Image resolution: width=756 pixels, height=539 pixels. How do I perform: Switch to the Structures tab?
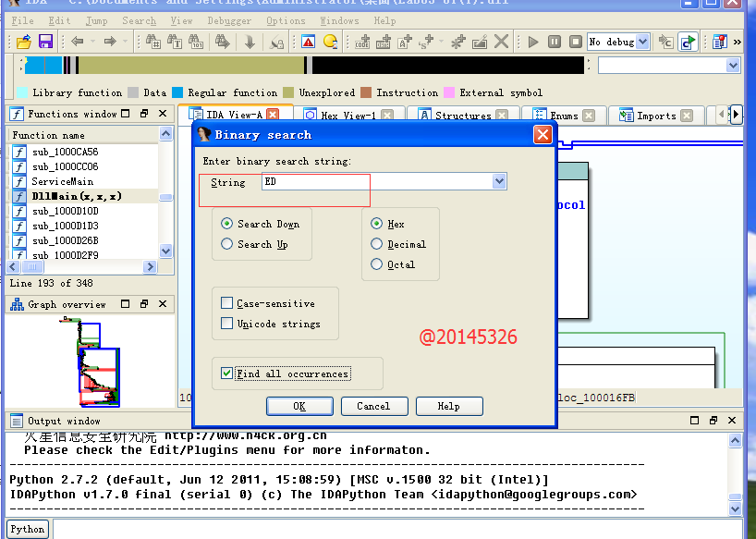pos(462,116)
